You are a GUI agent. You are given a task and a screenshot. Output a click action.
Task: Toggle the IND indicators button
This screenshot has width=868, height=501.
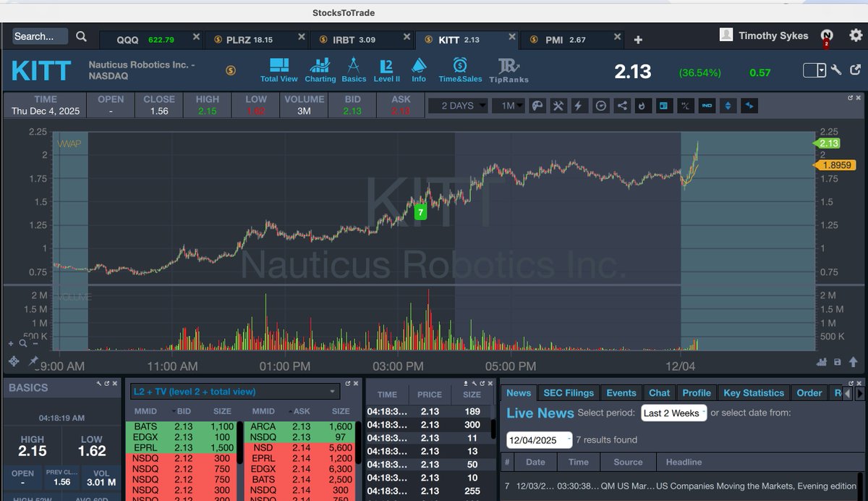707,106
